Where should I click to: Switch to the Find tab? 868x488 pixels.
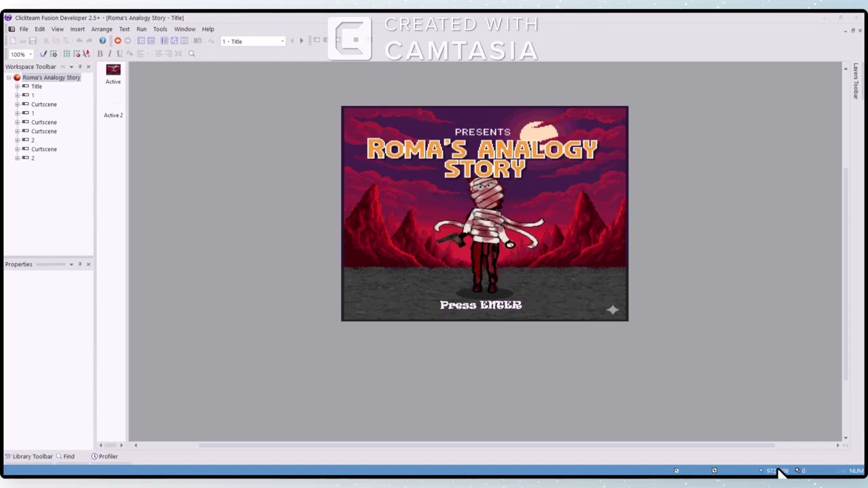click(x=66, y=457)
